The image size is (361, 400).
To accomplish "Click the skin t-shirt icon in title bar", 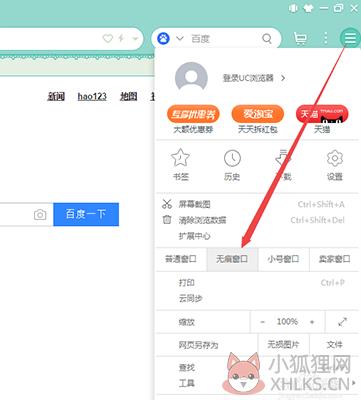I will pos(309,8).
